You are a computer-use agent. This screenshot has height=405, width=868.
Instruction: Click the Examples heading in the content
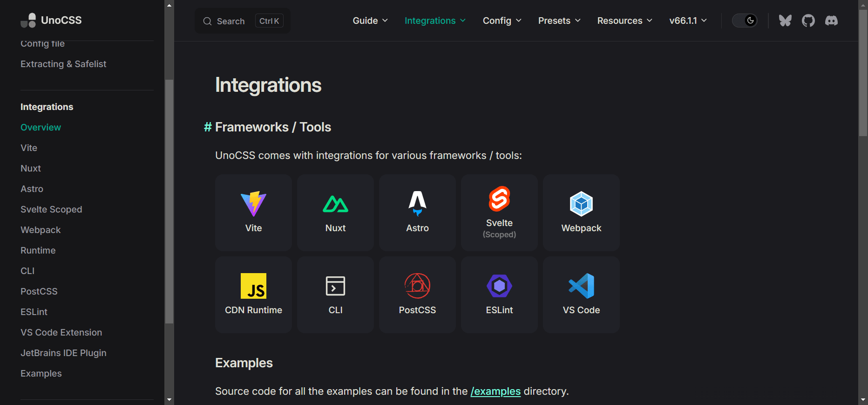[244, 363]
